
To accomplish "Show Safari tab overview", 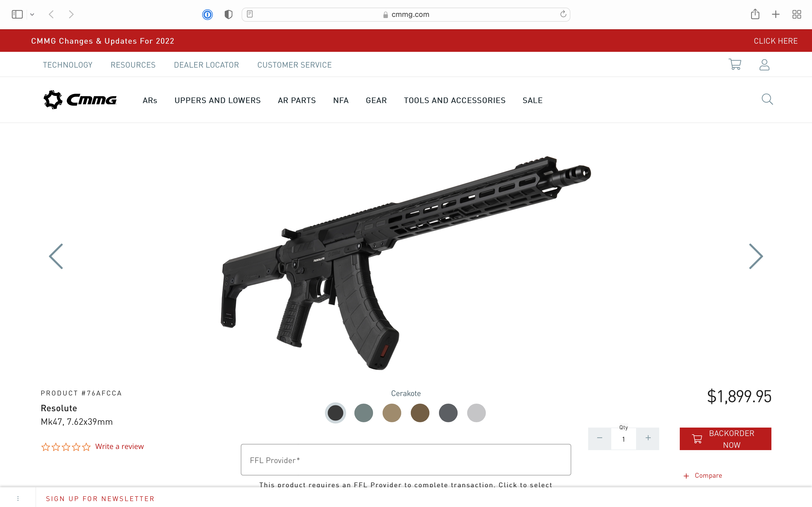I will click(x=796, y=14).
